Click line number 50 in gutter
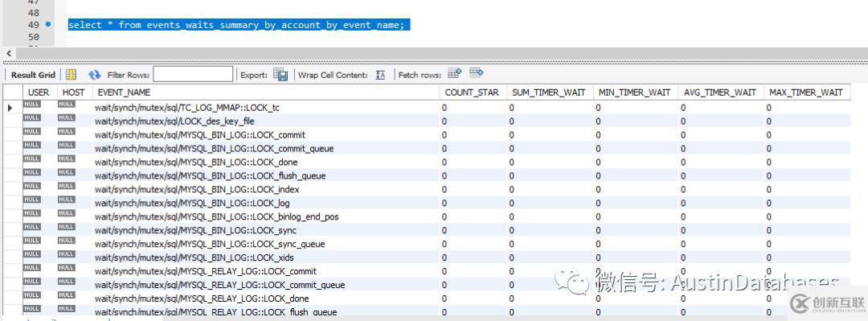The width and height of the screenshot is (868, 321). coord(33,37)
